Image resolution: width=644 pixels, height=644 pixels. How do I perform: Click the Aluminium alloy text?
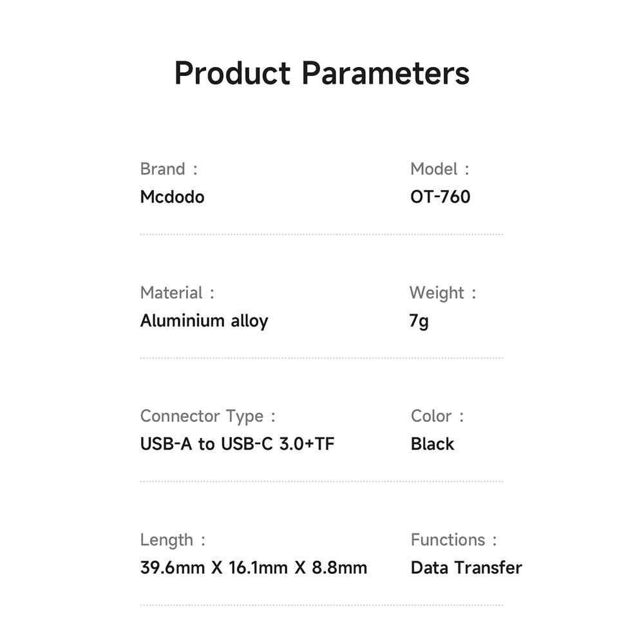(204, 321)
